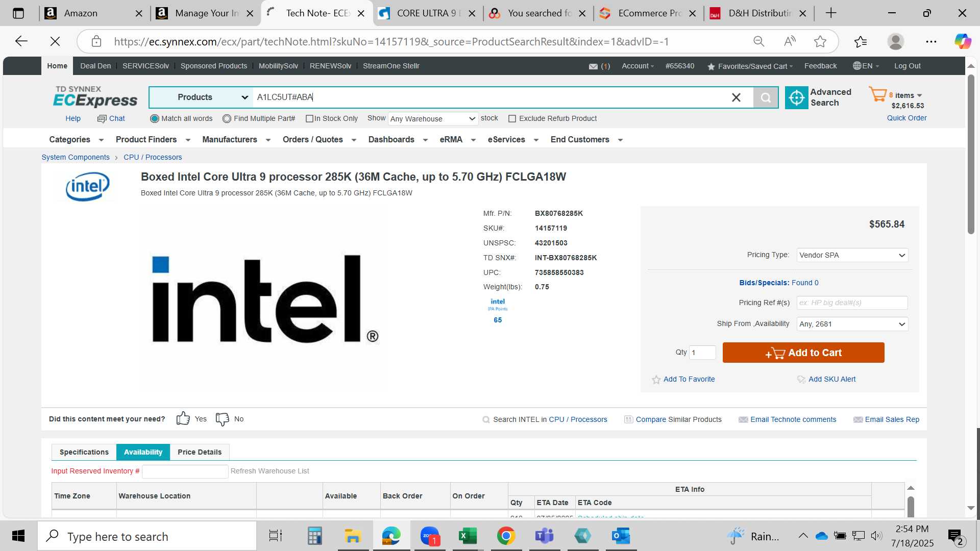Image resolution: width=980 pixels, height=551 pixels.
Task: Open the shopping cart icon
Action: [878, 94]
